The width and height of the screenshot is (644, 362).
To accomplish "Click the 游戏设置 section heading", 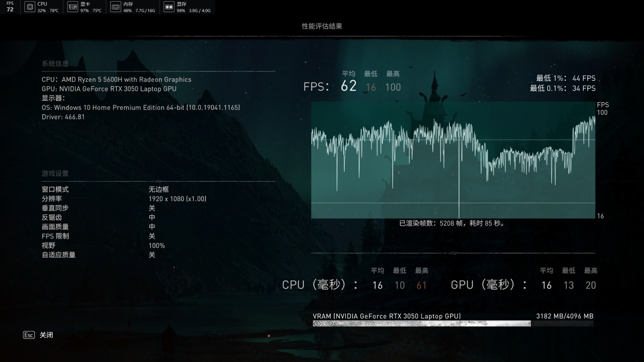I will click(x=55, y=173).
